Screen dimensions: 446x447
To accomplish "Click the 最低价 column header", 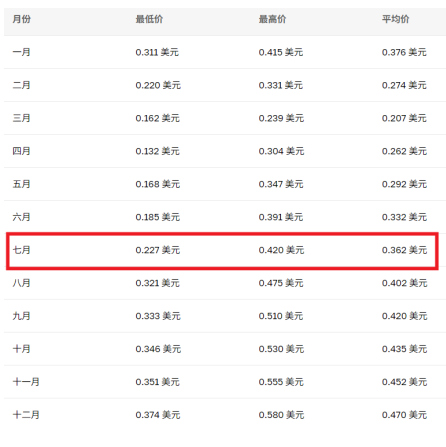I will (149, 19).
